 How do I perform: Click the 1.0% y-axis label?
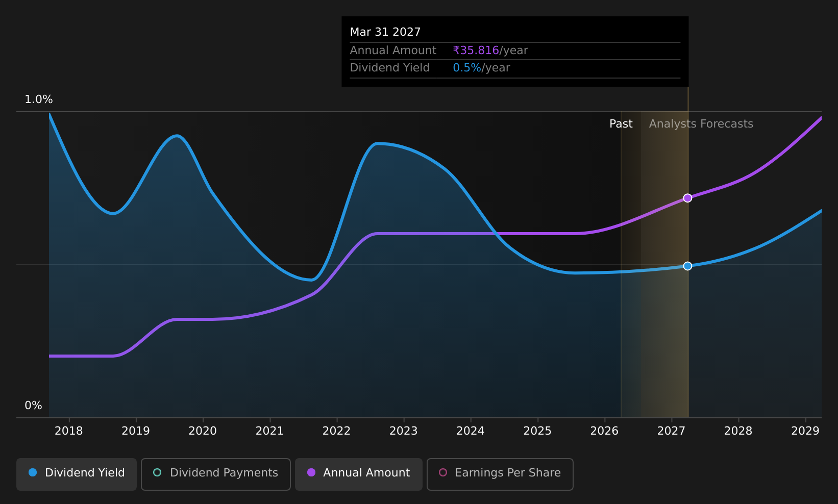point(39,99)
